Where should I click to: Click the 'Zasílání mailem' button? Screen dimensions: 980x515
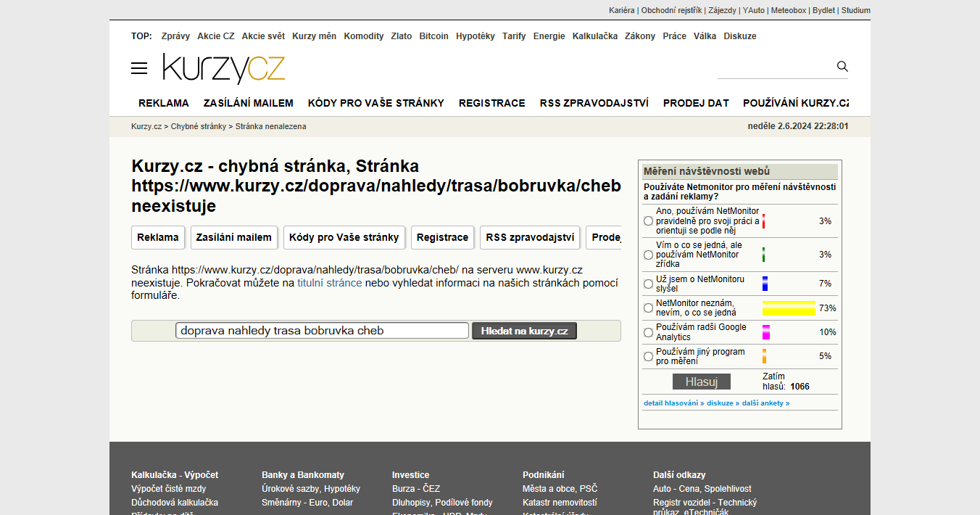click(234, 237)
